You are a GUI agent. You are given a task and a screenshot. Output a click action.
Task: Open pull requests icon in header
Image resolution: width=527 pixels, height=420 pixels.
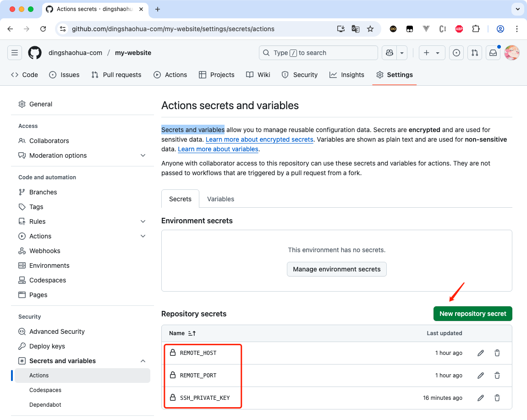(x=475, y=53)
